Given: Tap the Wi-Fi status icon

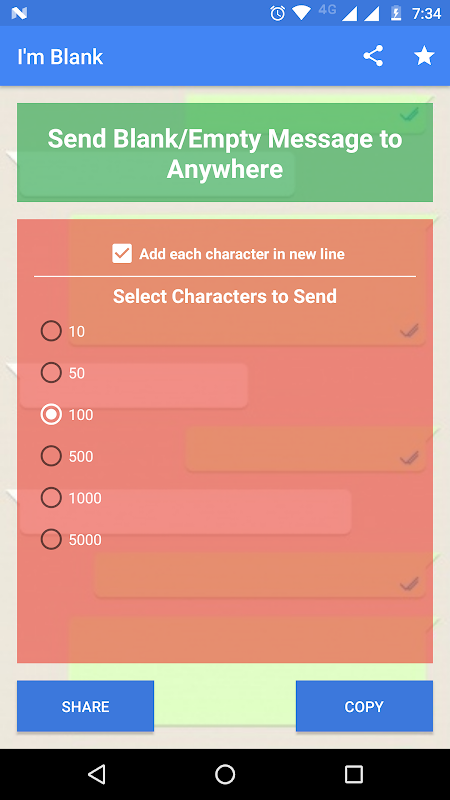Looking at the screenshot, I should 302,13.
